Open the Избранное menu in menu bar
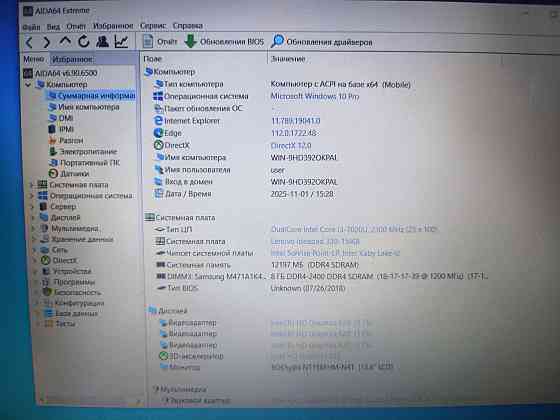 point(113,26)
